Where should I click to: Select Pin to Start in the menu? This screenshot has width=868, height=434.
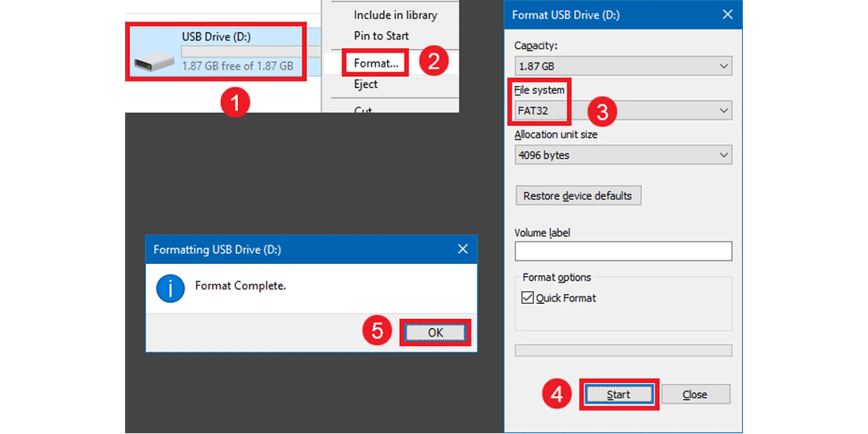pos(381,36)
